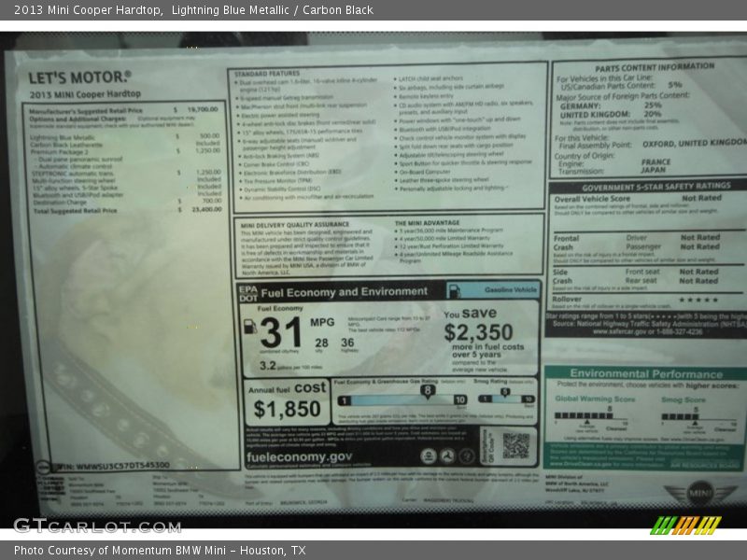The height and width of the screenshot is (560, 747).
Task: Click the green and orange striped corner logo
Action: click(x=686, y=525)
